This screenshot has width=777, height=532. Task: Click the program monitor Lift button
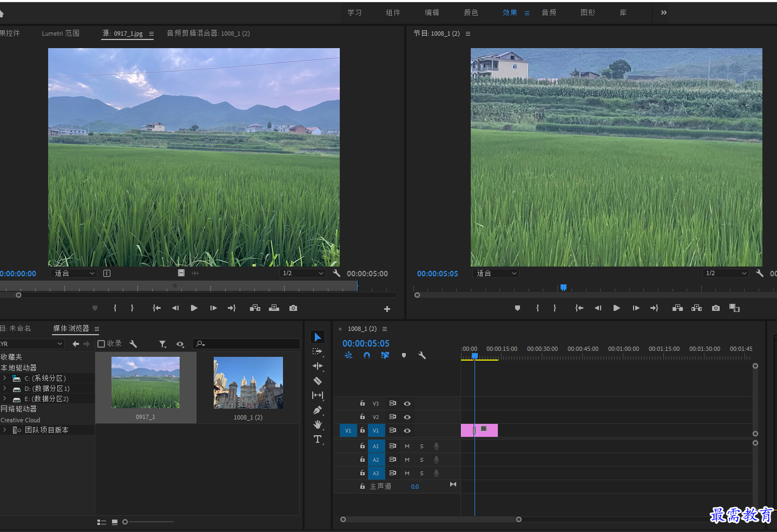pos(677,308)
